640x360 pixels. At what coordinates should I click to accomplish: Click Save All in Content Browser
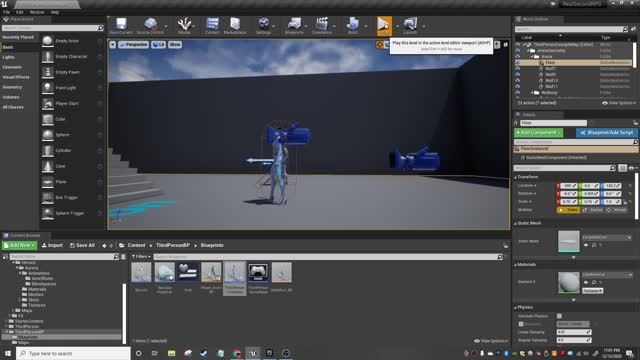82,245
